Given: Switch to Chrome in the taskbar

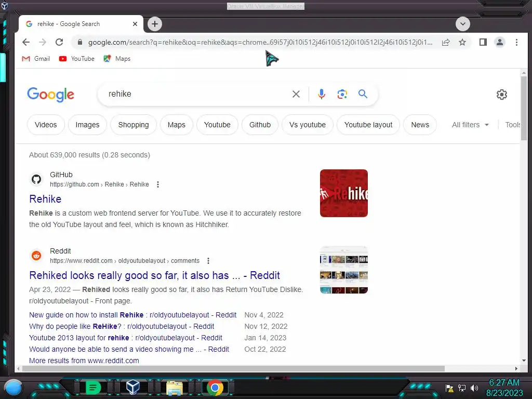Looking at the screenshot, I should (215, 388).
